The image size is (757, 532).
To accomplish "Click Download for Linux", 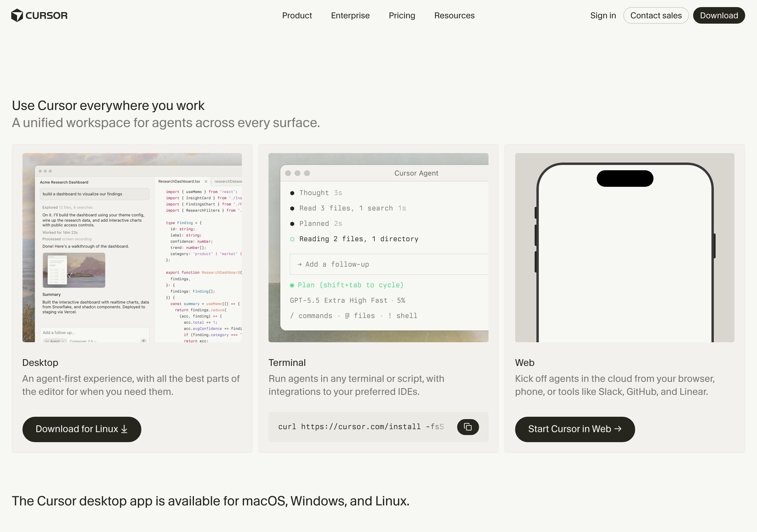I will 82,429.
